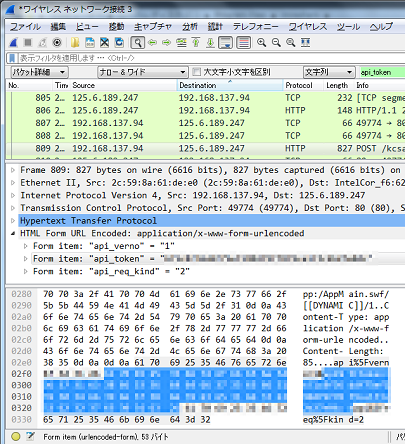
Task: Open the パケット詳細 dropdown
Action: click(x=39, y=72)
